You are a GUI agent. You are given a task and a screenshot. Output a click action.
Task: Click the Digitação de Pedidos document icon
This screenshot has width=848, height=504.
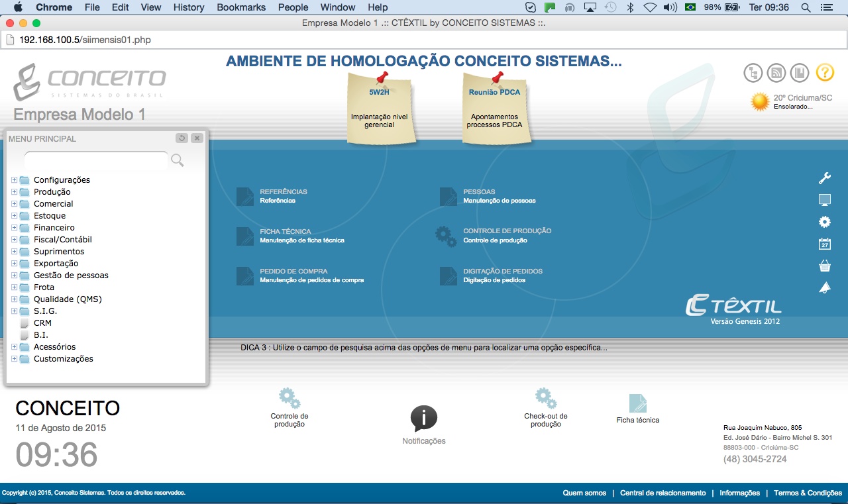449,276
